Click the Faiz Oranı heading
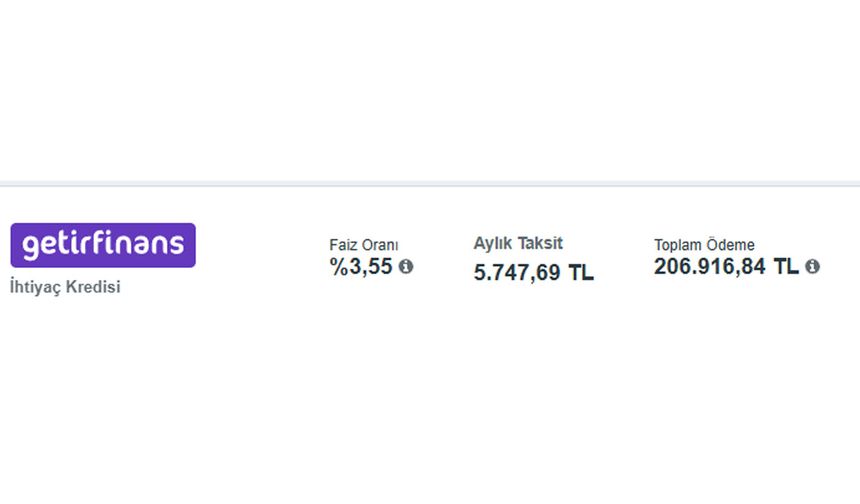Screen dimensions: 860x504 point(364,245)
